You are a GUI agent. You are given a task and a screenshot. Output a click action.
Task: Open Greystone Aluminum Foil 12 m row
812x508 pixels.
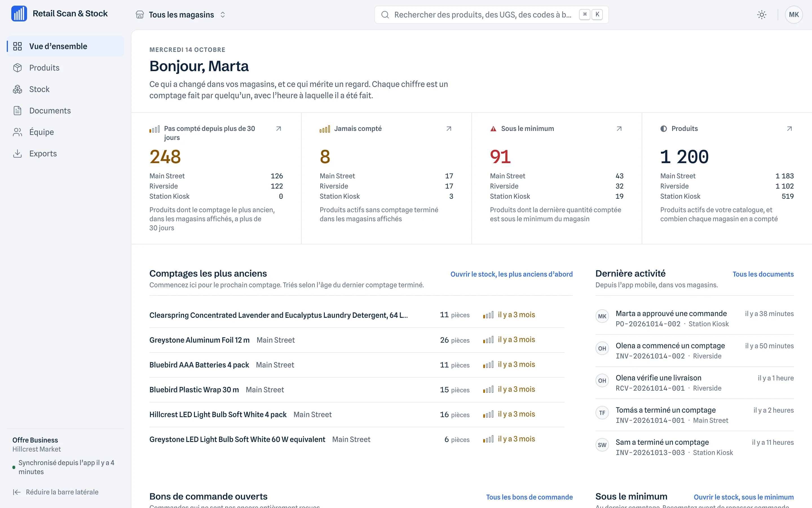point(357,340)
